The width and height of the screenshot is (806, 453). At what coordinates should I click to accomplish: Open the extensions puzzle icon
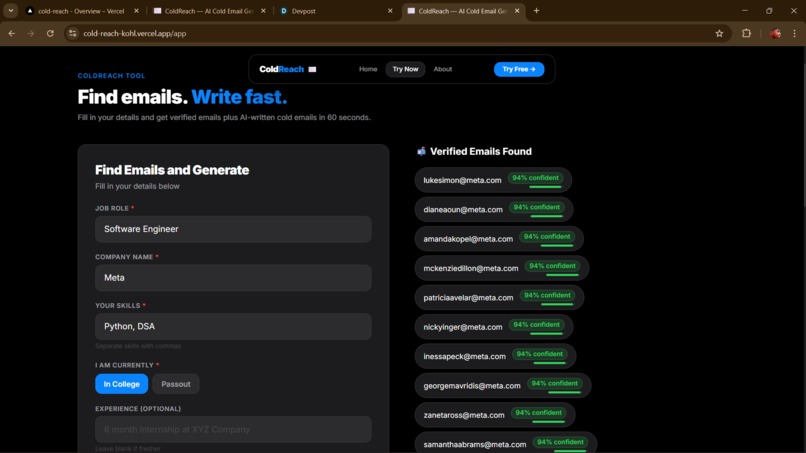746,33
